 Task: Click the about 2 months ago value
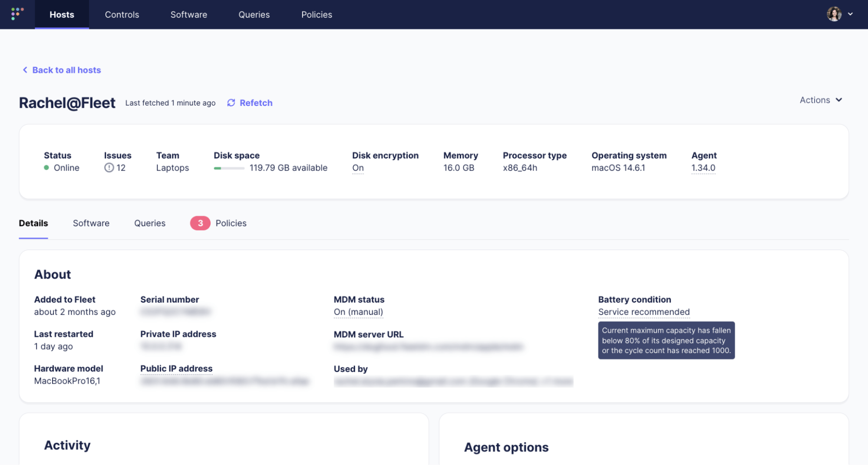pyautogui.click(x=75, y=312)
